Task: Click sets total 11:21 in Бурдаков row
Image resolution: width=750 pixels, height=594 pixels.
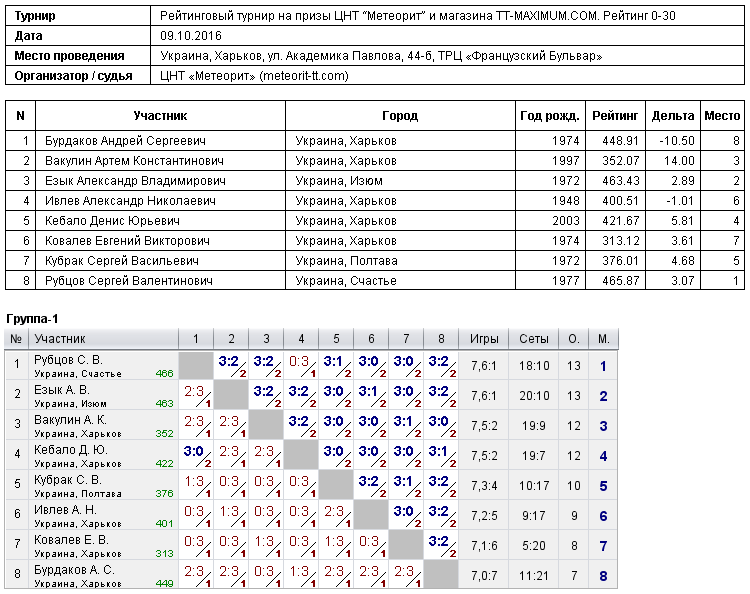Action: tap(533, 576)
